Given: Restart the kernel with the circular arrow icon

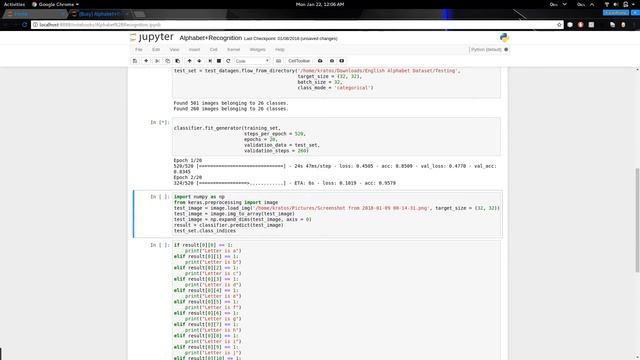Looking at the screenshot, I should coord(228,61).
